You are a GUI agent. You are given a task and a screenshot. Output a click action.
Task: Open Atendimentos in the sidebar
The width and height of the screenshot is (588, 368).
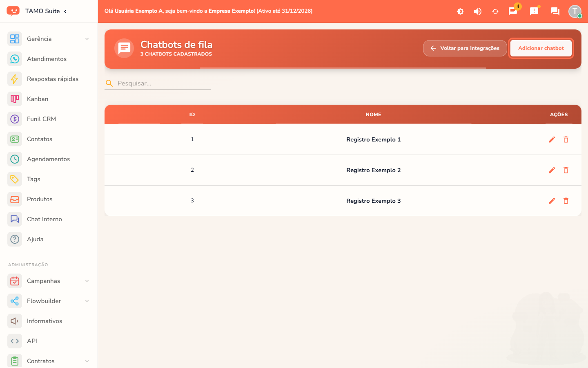click(49, 59)
